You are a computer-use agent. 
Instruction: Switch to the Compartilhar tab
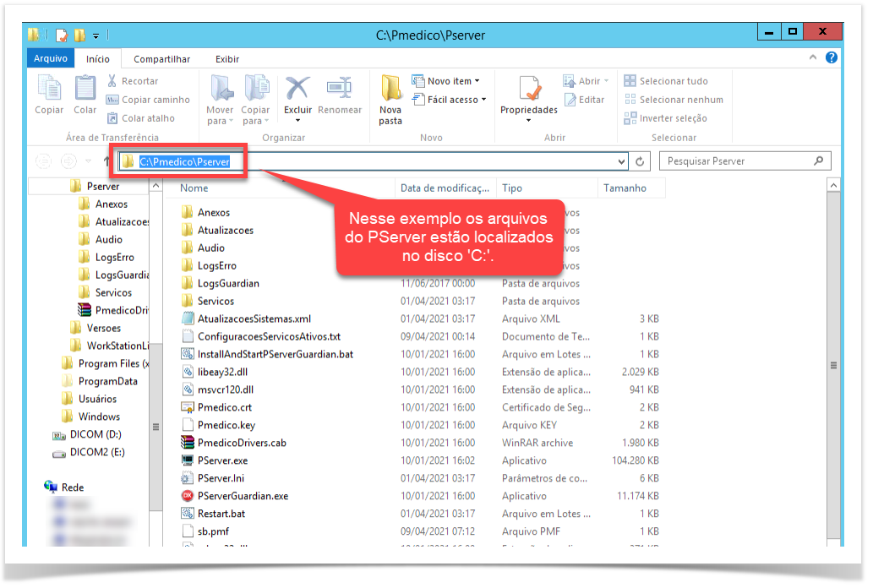tap(161, 59)
